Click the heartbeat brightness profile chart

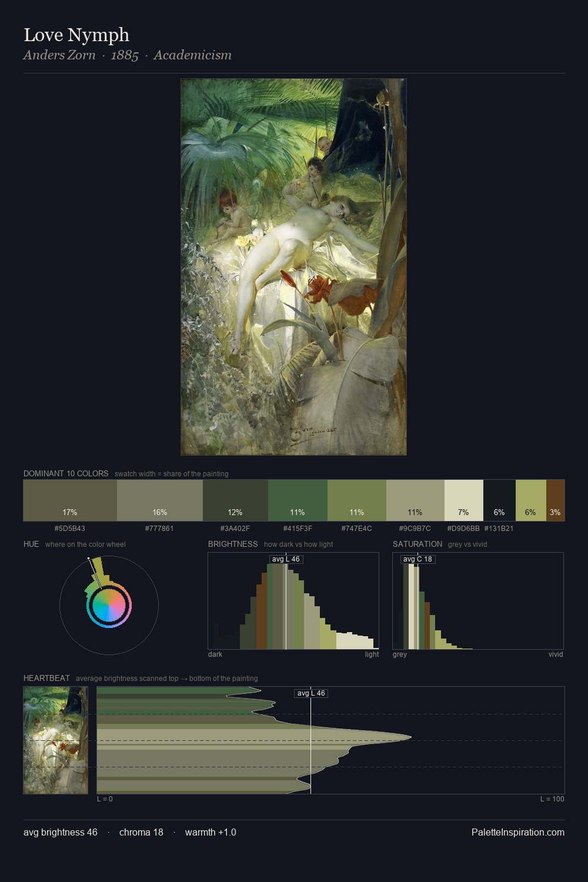330,740
